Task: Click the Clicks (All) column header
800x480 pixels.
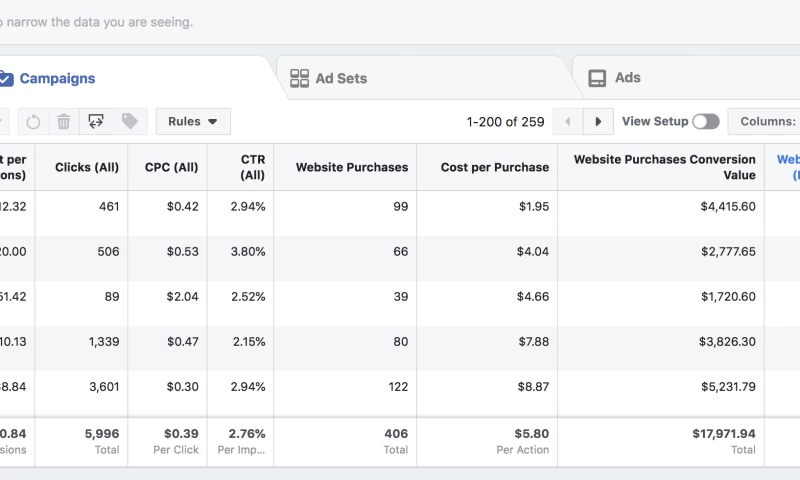Action: pos(85,167)
